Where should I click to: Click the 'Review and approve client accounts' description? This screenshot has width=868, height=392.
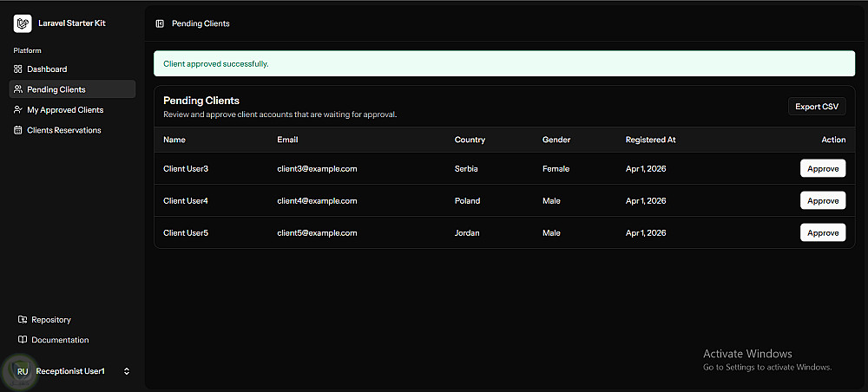(280, 115)
